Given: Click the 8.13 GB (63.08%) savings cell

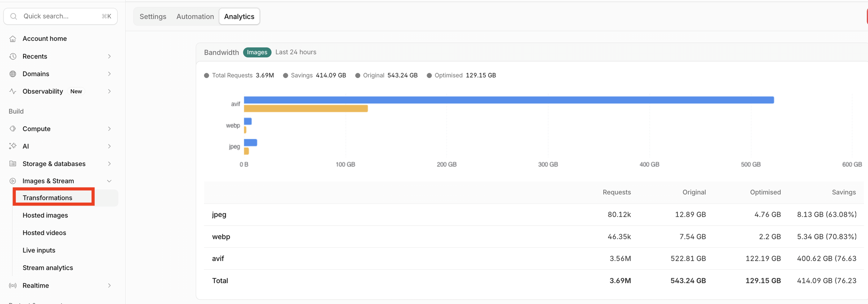Looking at the screenshot, I should tap(827, 215).
